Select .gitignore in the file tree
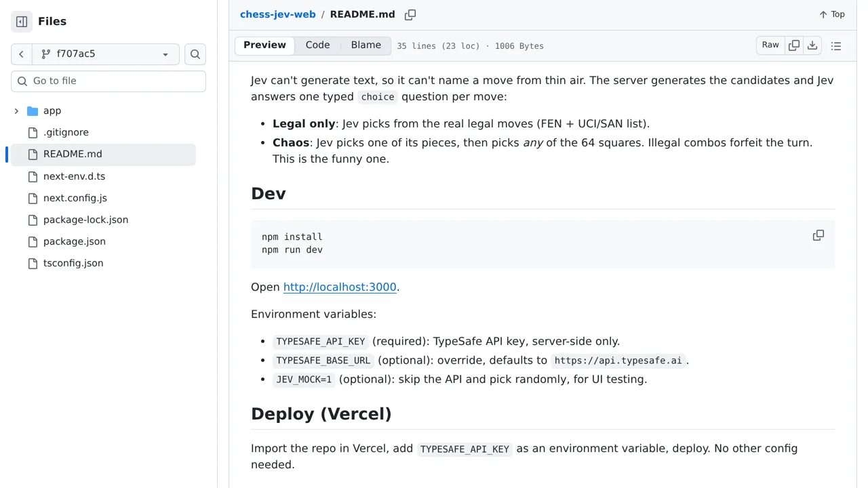This screenshot has width=868, height=488. pos(66,132)
